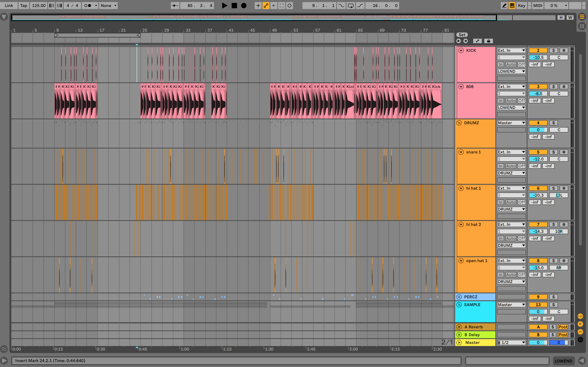Enable the Key Map Mode button
Screen dimensions: 588x367
[522, 6]
